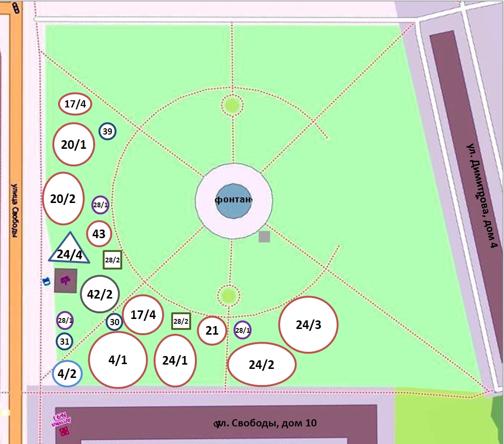Click the green flowerbed circle above the fountain
Screen dimensions: 504x444
[x=232, y=105]
